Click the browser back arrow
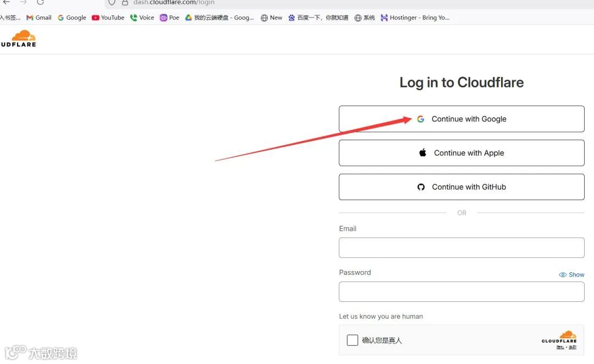This screenshot has height=364, width=594. (x=7, y=2)
